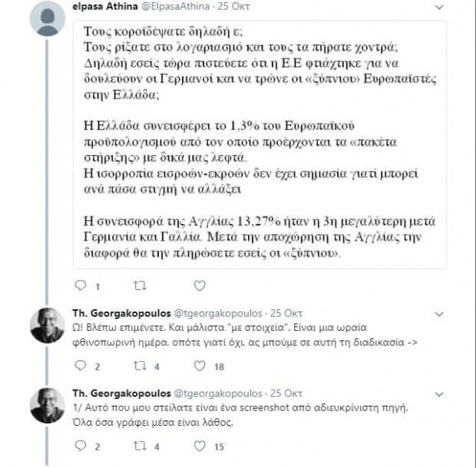Like the tweet starting with "1/"
Image resolution: width=476 pixels, height=468 pixels.
pos(199,446)
